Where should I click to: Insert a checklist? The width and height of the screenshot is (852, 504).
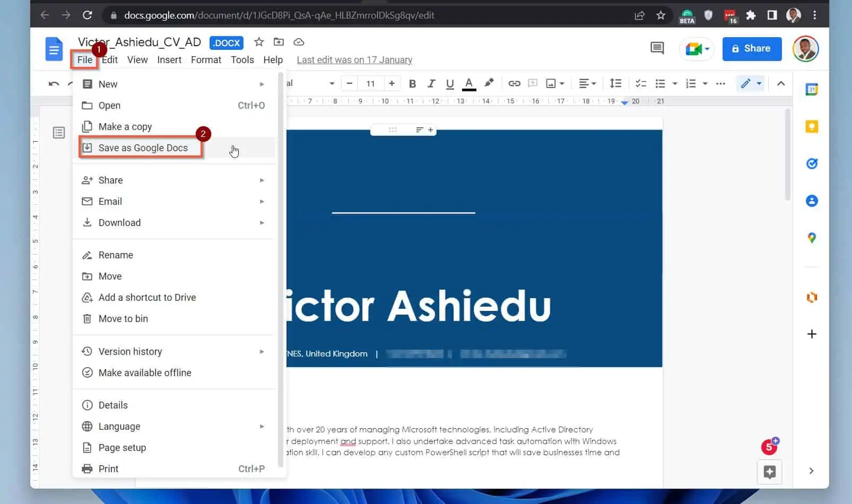tap(641, 83)
